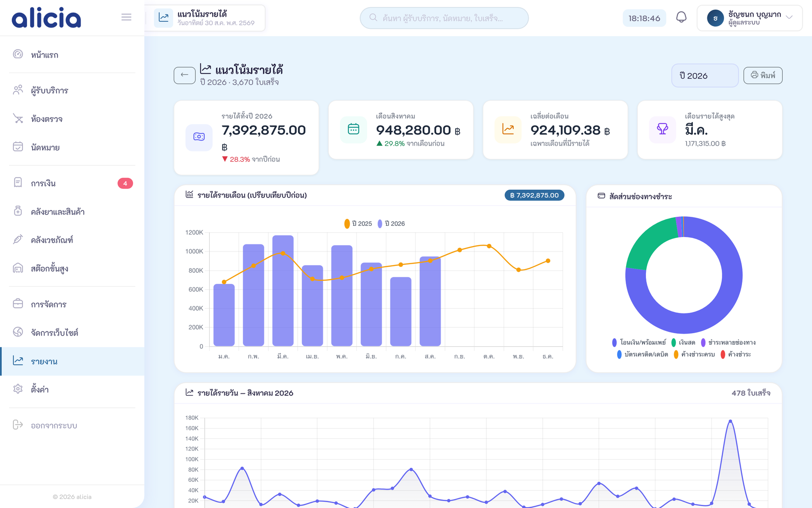Click the สัดส่วนช่องทางชำระ card title

641,196
